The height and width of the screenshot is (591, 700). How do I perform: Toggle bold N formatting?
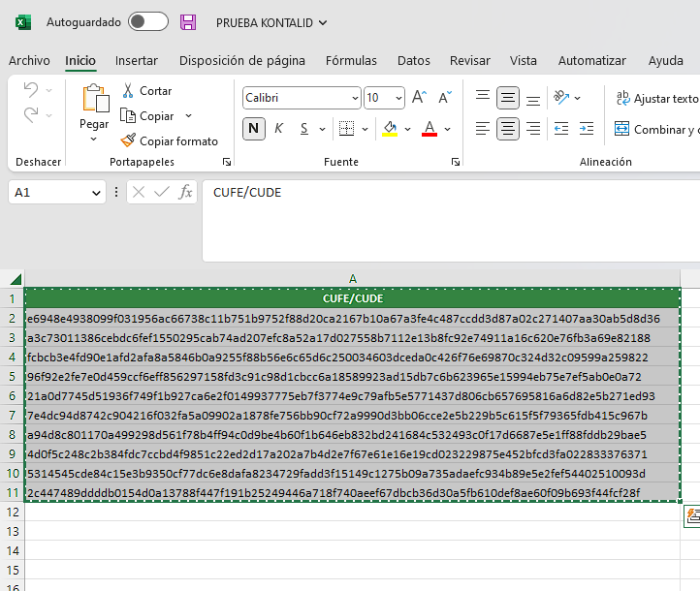pos(254,129)
